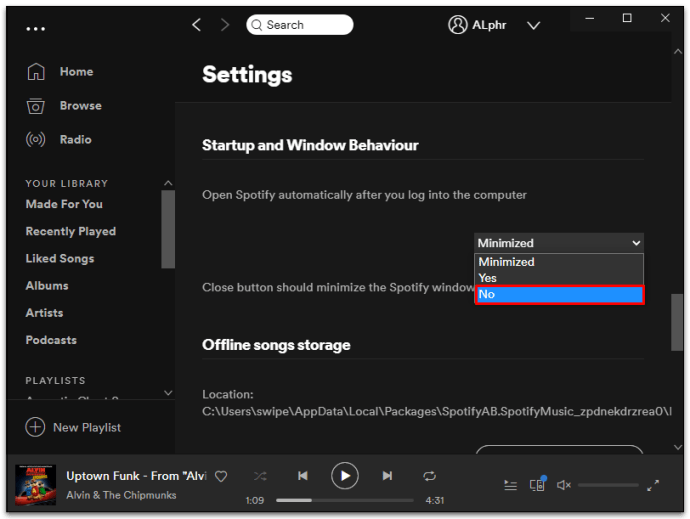Open the Uptown Funk album art thumbnail
Screen dimensions: 690x519
[x=35, y=484]
